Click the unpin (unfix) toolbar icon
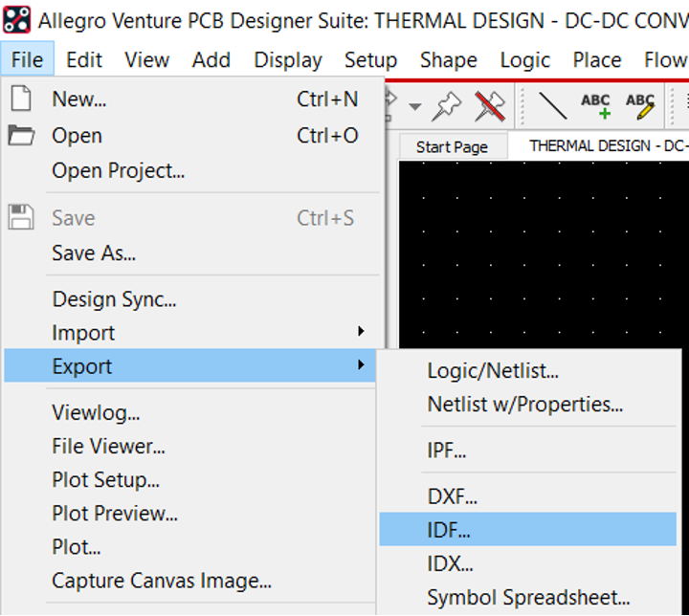The image size is (689, 616). point(490,105)
